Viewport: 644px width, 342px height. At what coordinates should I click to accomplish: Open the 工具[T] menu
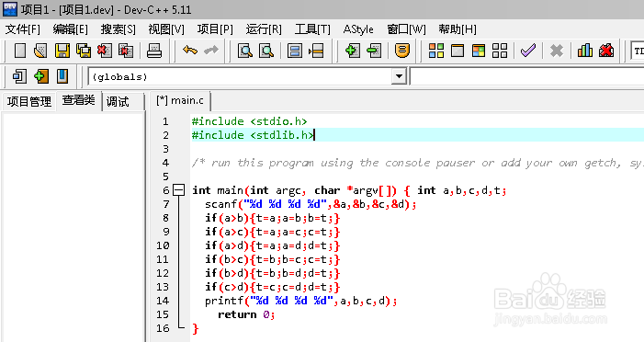click(x=312, y=29)
